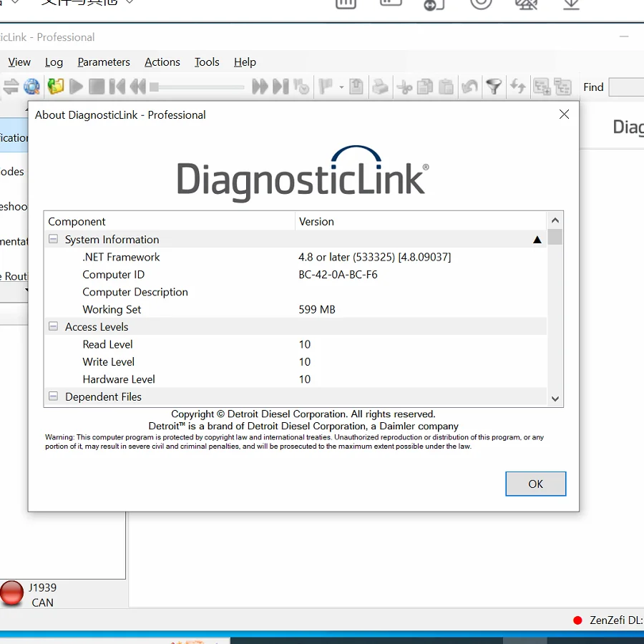Click into the Find input field
This screenshot has height=644, width=644.
coord(626,87)
